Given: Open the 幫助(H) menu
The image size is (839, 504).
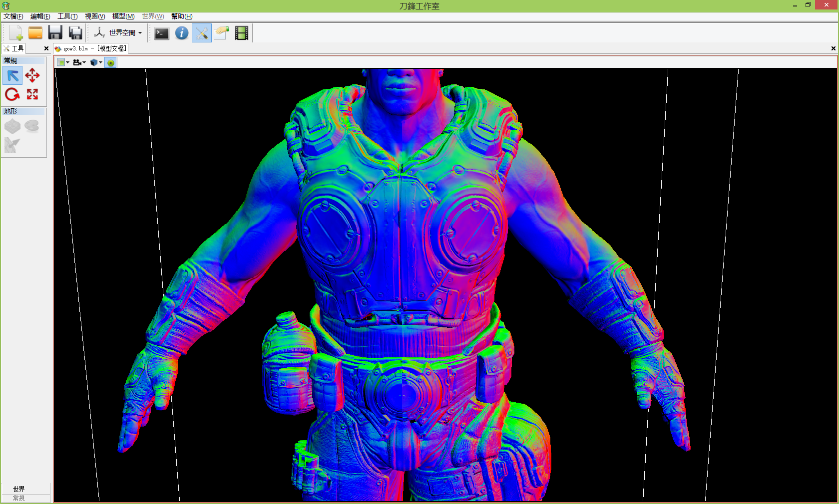Looking at the screenshot, I should (182, 16).
